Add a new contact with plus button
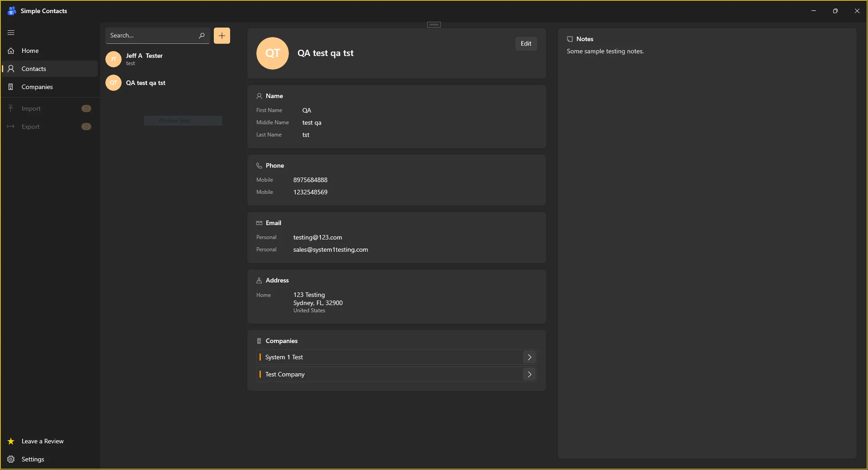Viewport: 868px width, 470px height. [x=222, y=36]
